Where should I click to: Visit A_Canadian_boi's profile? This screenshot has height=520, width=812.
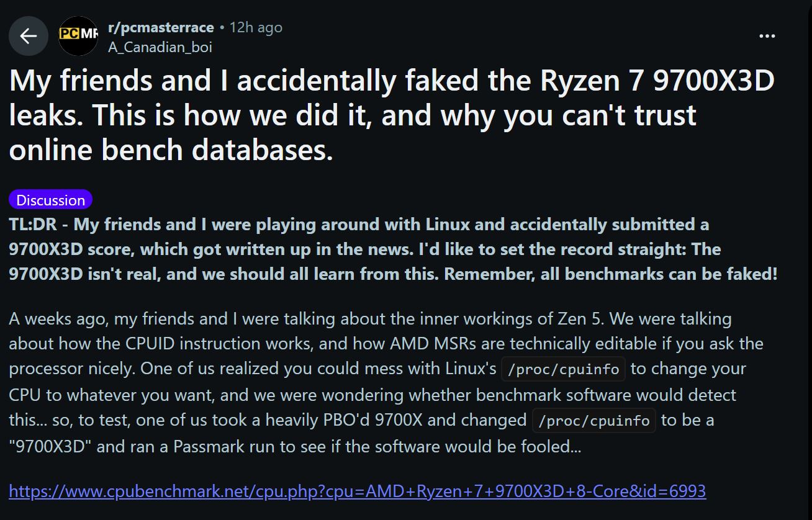[160, 47]
